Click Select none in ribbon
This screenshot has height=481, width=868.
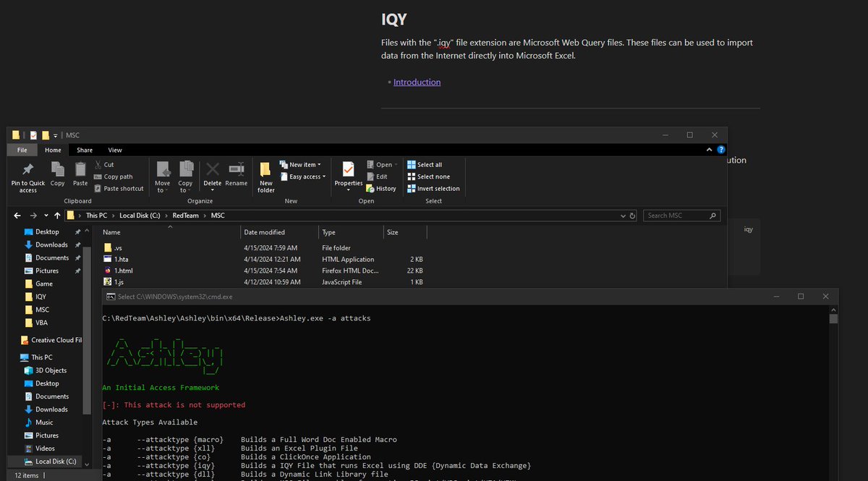click(428, 176)
